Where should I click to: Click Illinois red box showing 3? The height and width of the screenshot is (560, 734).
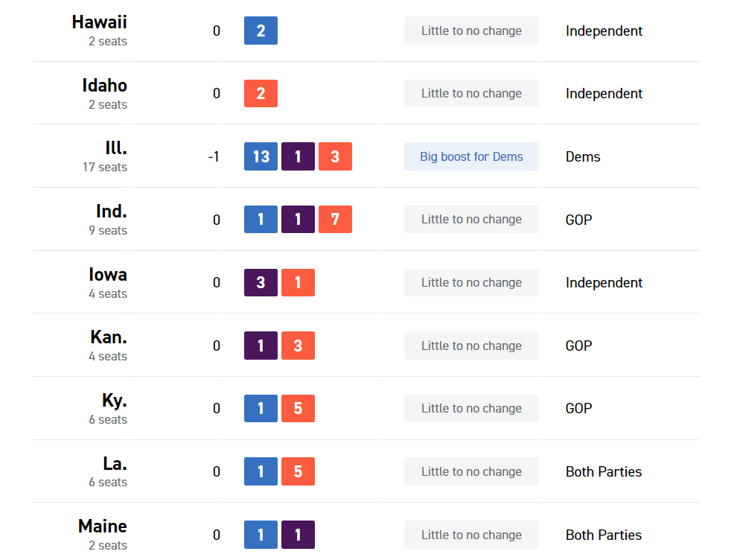pyautogui.click(x=335, y=156)
